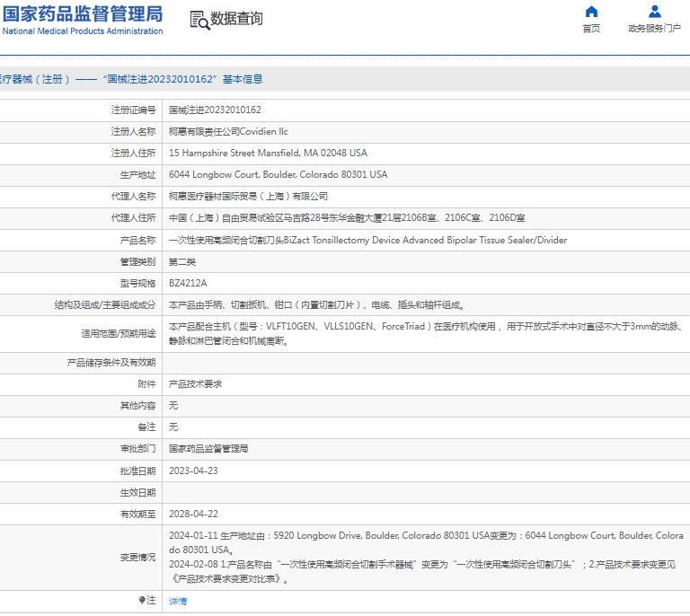690x616 pixels.
Task: Select the structure composition description text
Action: [317, 304]
